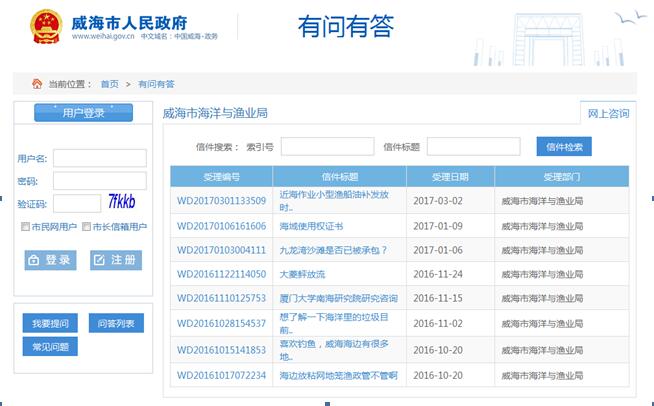Image resolution: width=654 pixels, height=406 pixels.
Task: Click the 用户名 input field
Action: (x=99, y=158)
